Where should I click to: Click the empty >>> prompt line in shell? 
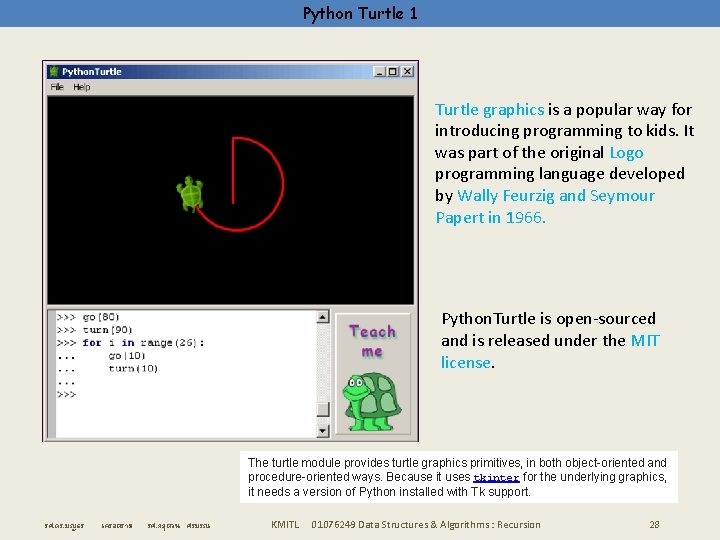(67, 394)
